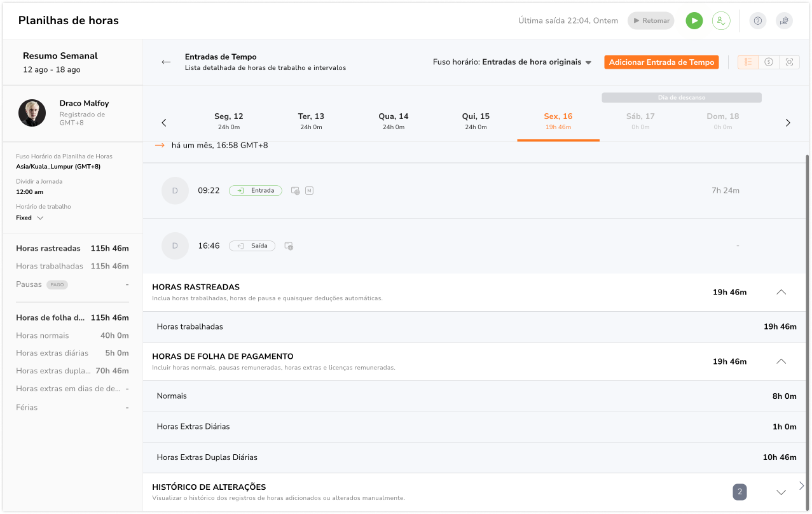Screen dimensions: 812x514
Task: Click the Entrada badge at 09:22
Action: [256, 190]
